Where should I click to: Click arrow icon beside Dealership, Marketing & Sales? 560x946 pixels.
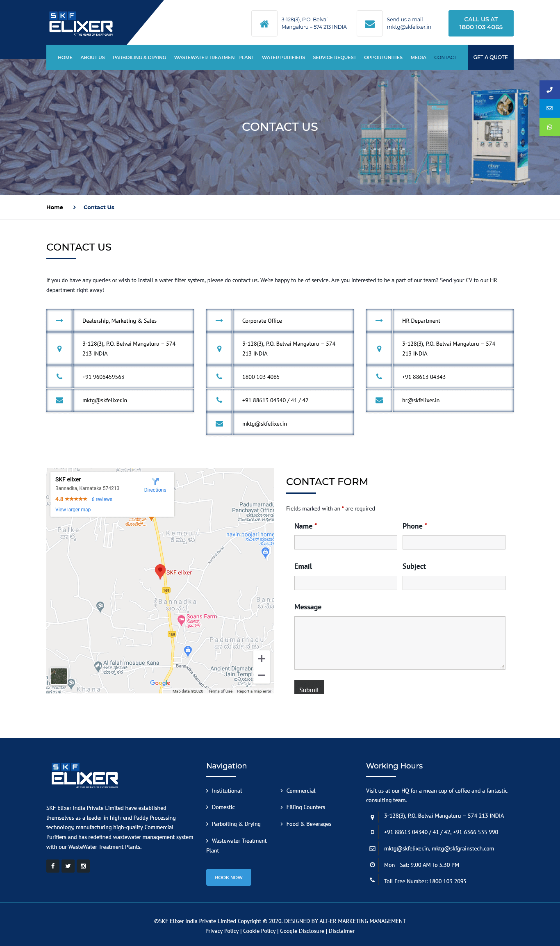tap(59, 321)
